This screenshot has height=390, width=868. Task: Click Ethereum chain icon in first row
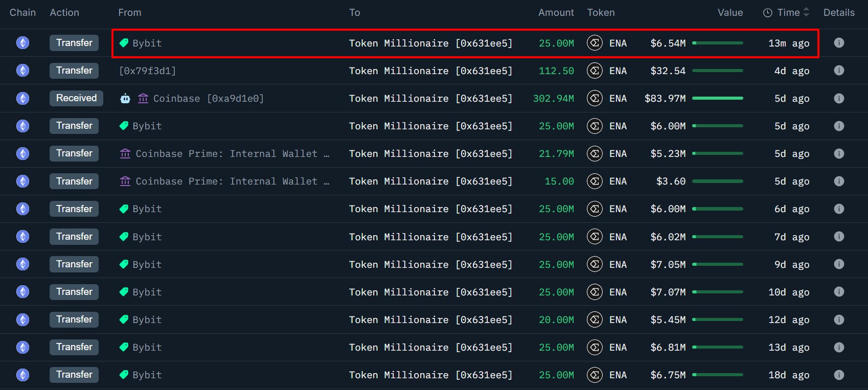tap(22, 43)
